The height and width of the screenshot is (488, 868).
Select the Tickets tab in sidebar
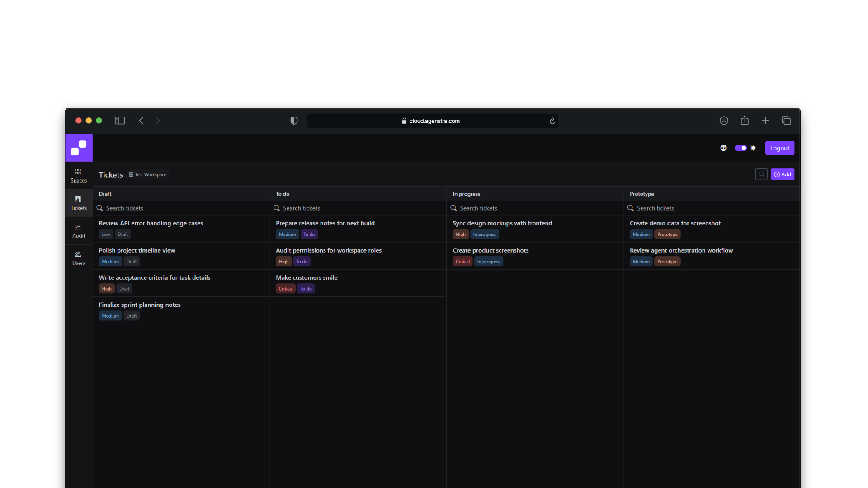pyautogui.click(x=78, y=203)
